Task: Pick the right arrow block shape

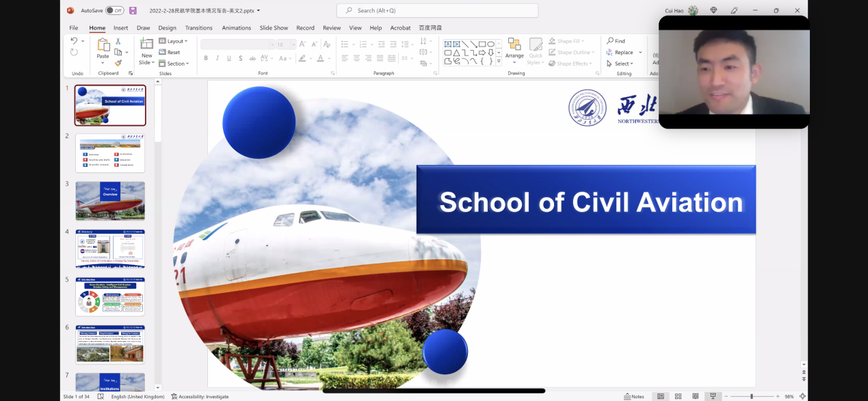Action: [x=482, y=53]
